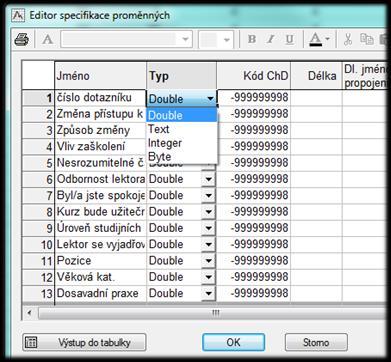Viewport: 391px width, 362px height.
Task: Click the cut scissors icon
Action: pyautogui.click(x=348, y=40)
